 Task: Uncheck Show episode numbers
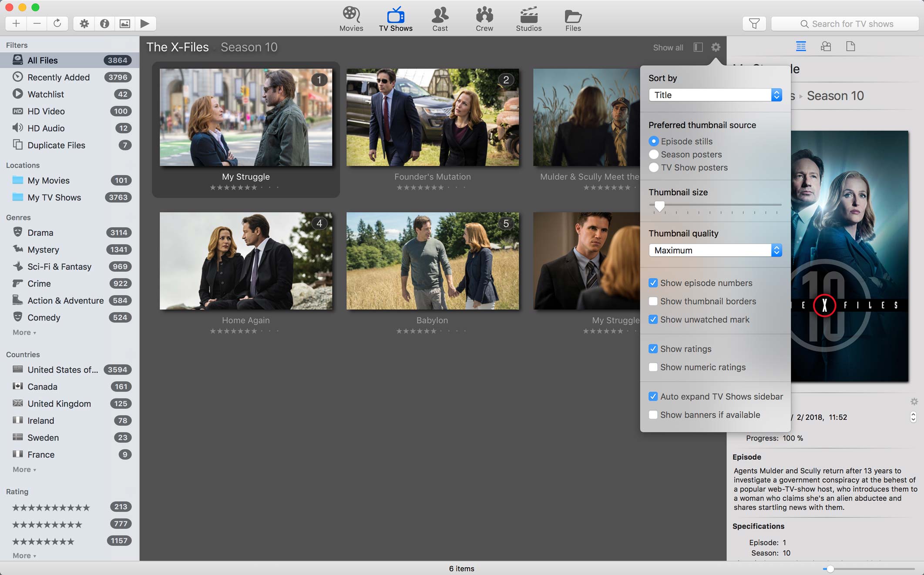(700, 283)
